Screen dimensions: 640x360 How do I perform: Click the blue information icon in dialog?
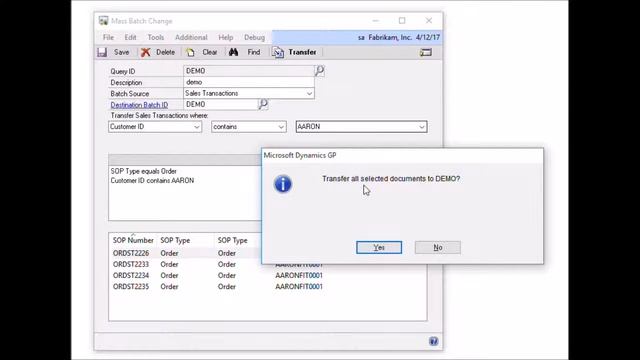283,184
